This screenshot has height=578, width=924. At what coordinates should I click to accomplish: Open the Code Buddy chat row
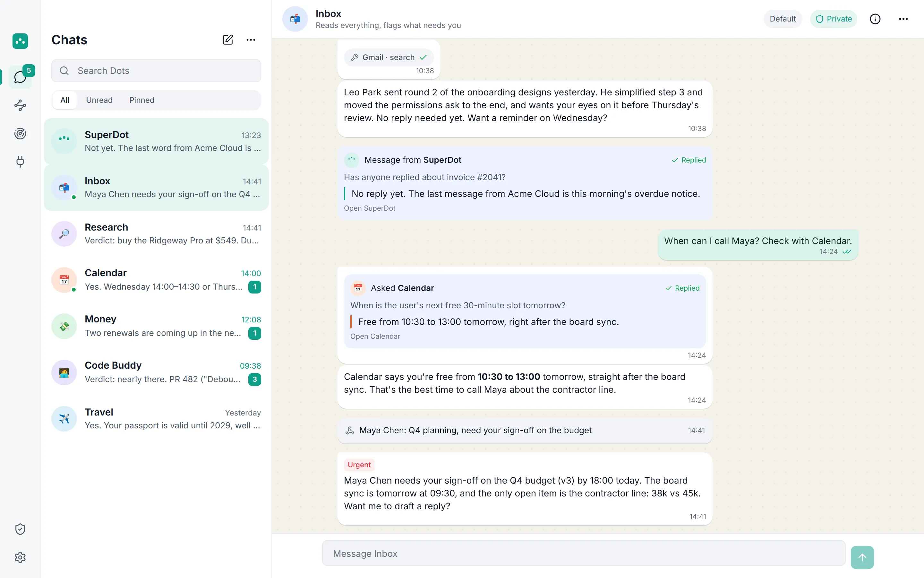pyautogui.click(x=156, y=372)
